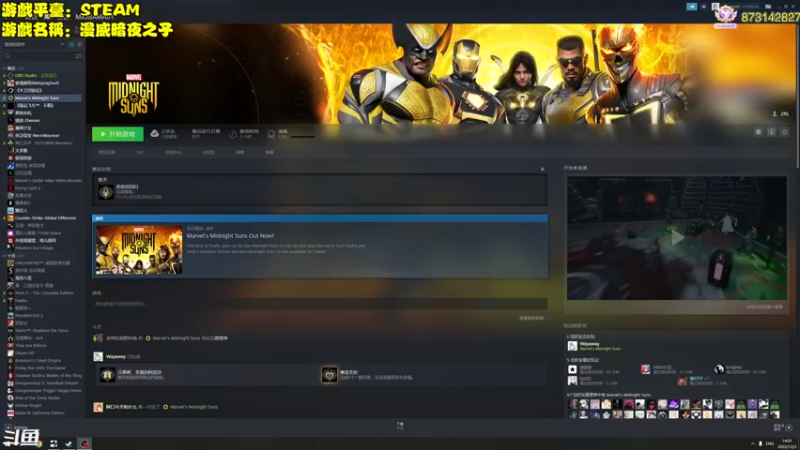Click the taskbar clock and date
This screenshot has height=450, width=800.
pyautogui.click(x=788, y=443)
